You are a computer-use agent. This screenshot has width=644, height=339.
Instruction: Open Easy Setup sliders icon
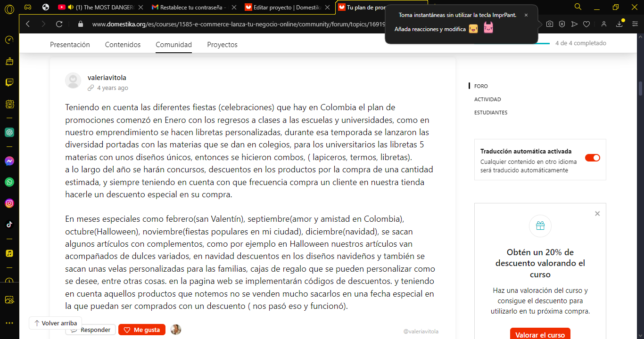click(635, 24)
